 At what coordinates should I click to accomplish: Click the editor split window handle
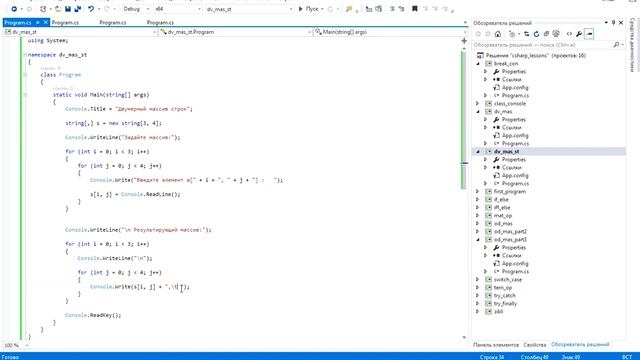pyautogui.click(x=464, y=41)
